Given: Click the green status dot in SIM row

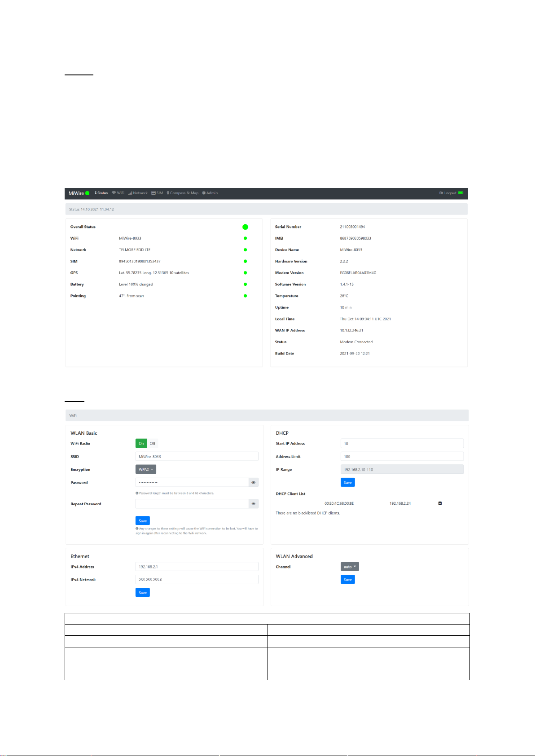Looking at the screenshot, I should [x=245, y=261].
